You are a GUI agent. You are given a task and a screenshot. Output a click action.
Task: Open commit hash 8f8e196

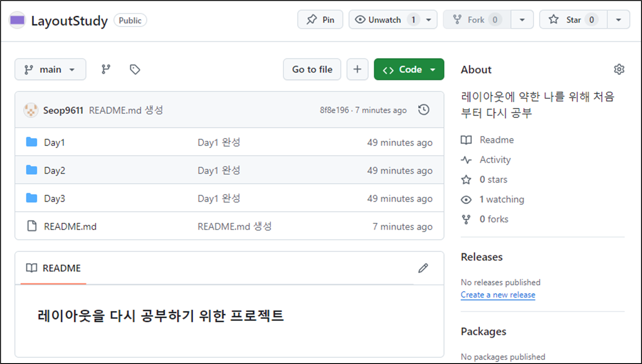pyautogui.click(x=334, y=110)
